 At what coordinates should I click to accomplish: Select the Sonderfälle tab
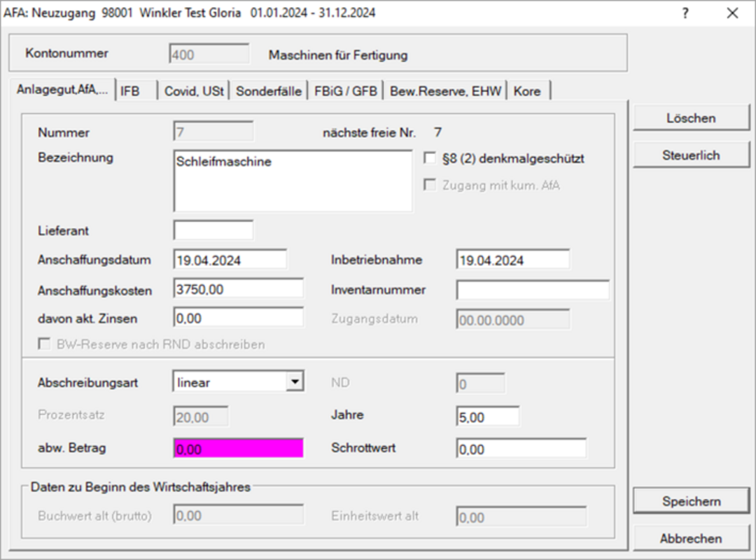(269, 91)
